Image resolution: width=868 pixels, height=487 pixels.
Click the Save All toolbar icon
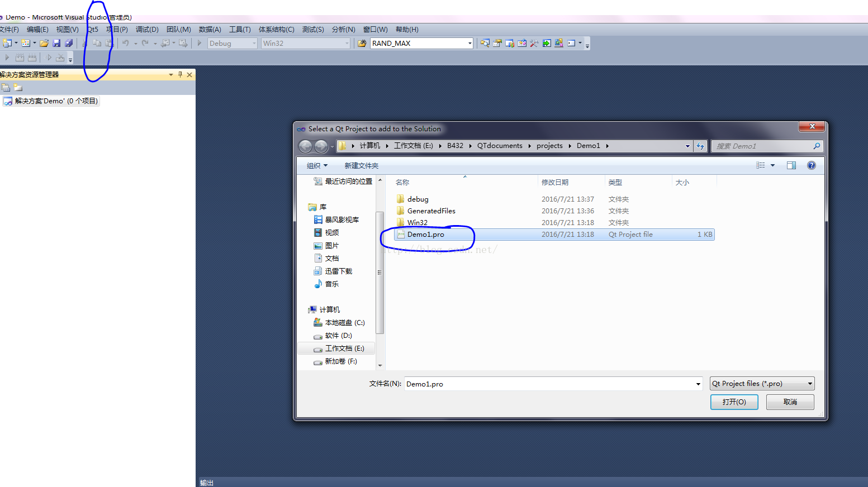[x=69, y=43]
